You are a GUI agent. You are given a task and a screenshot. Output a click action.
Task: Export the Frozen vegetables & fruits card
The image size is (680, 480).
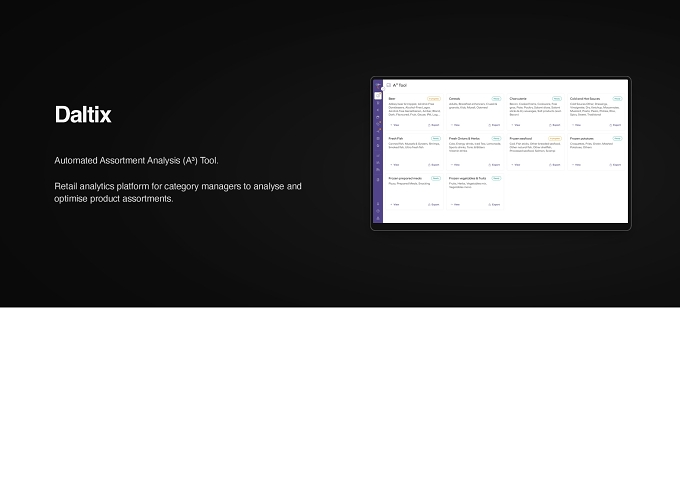[x=494, y=205]
